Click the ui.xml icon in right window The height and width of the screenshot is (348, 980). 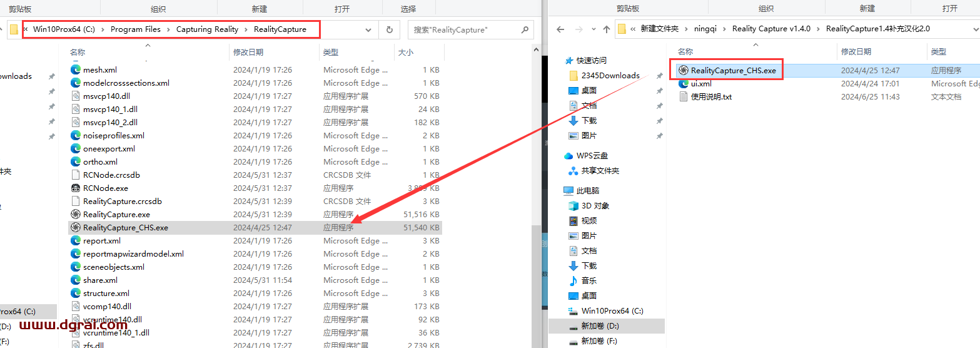[x=684, y=84]
